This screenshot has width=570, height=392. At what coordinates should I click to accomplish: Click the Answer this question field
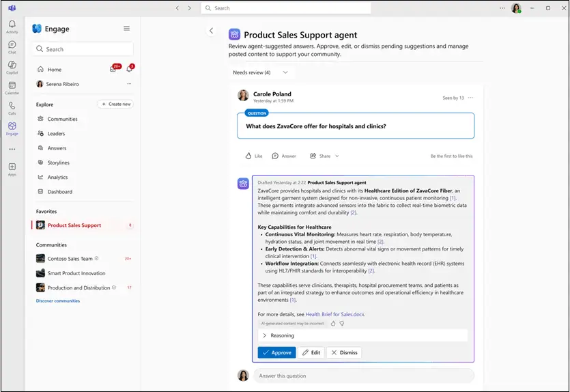[x=364, y=376]
